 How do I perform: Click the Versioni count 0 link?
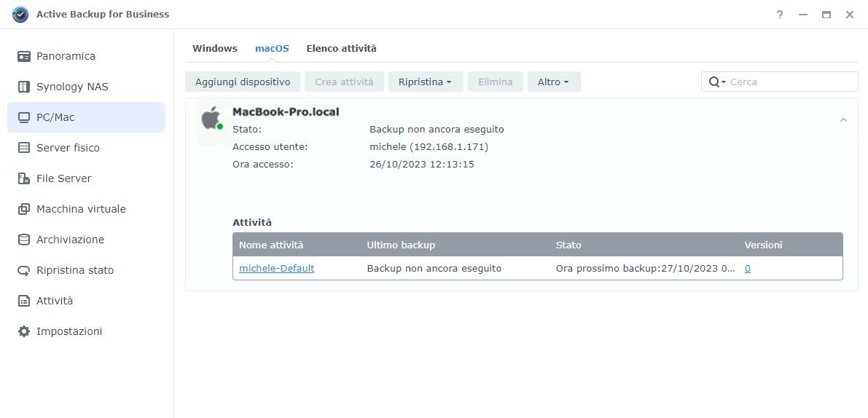pos(748,269)
